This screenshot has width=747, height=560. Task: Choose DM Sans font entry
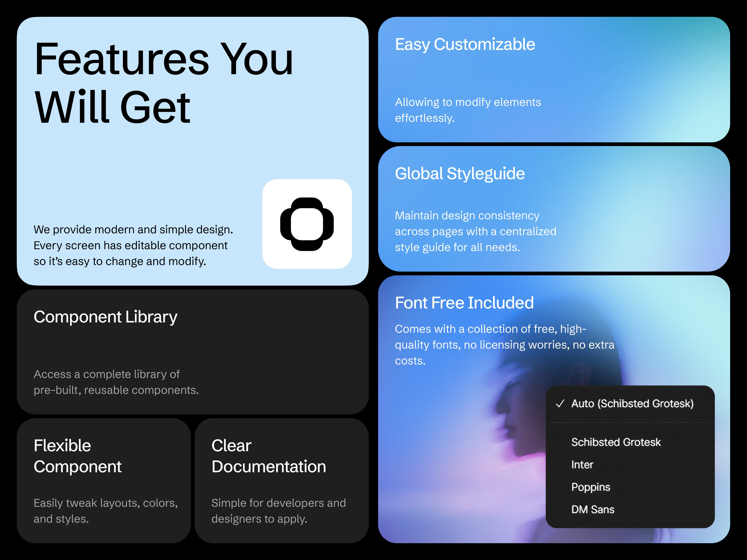pyautogui.click(x=593, y=510)
